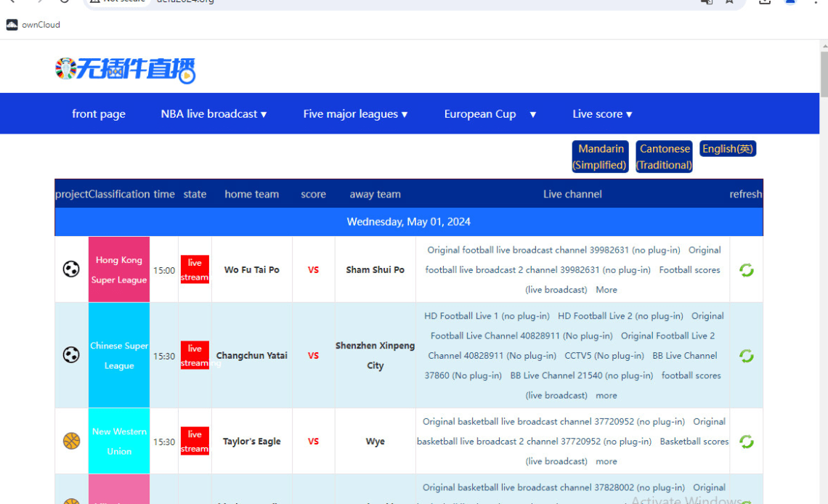Expand European Cup dropdown

(x=490, y=114)
